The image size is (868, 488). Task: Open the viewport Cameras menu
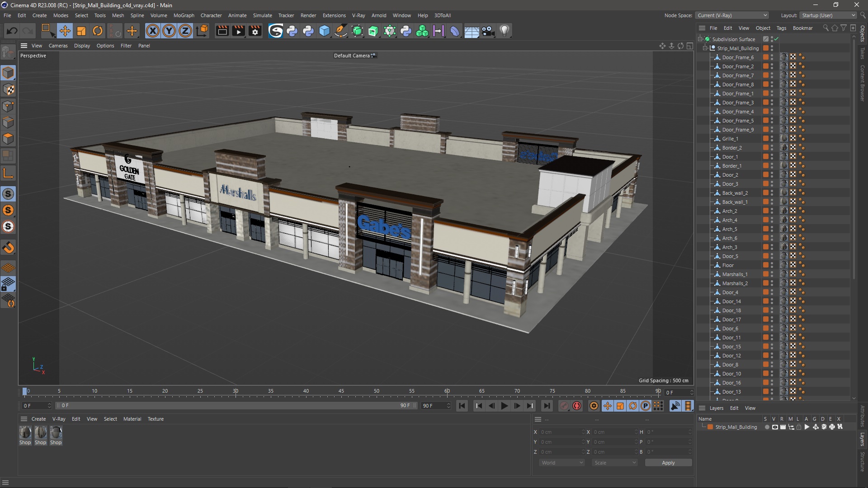[x=58, y=46]
